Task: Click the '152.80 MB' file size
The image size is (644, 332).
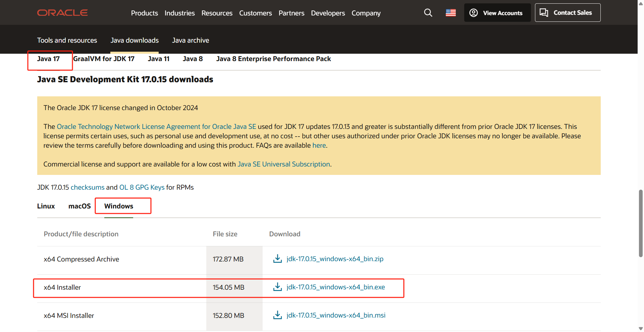Action: click(x=228, y=316)
